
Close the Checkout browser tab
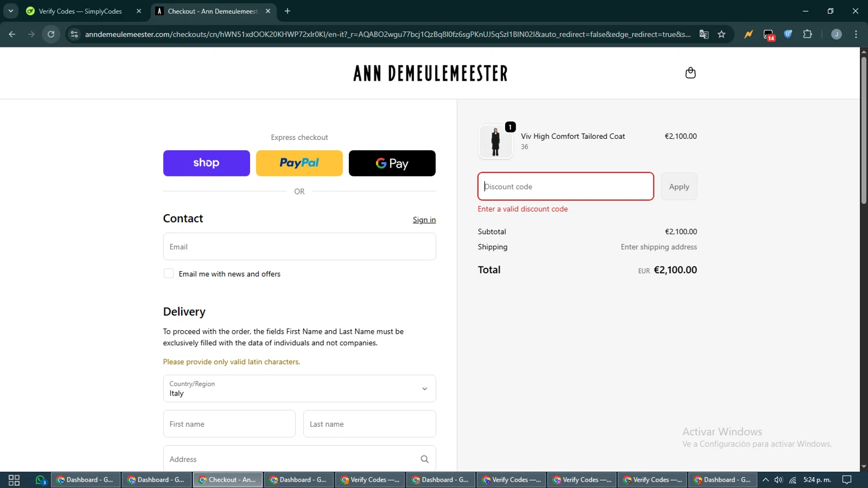coord(268,11)
